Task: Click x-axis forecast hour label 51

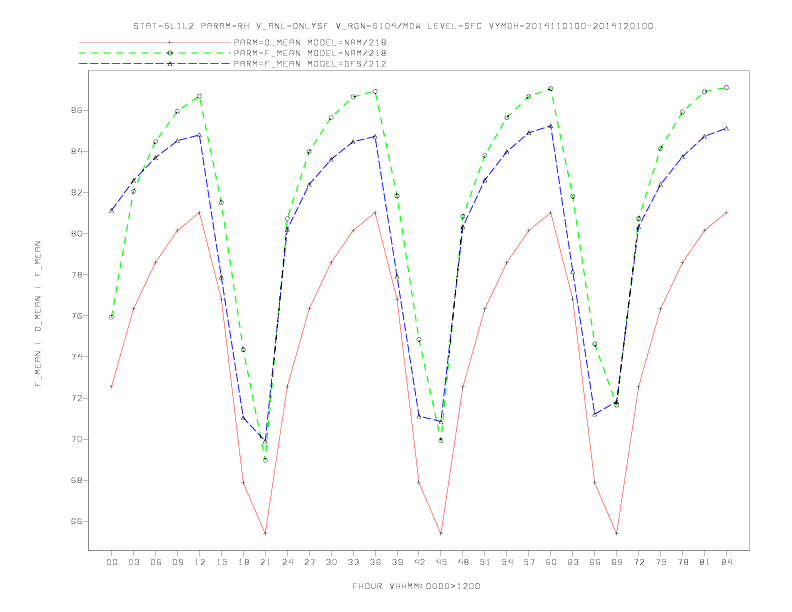Action: [x=485, y=562]
